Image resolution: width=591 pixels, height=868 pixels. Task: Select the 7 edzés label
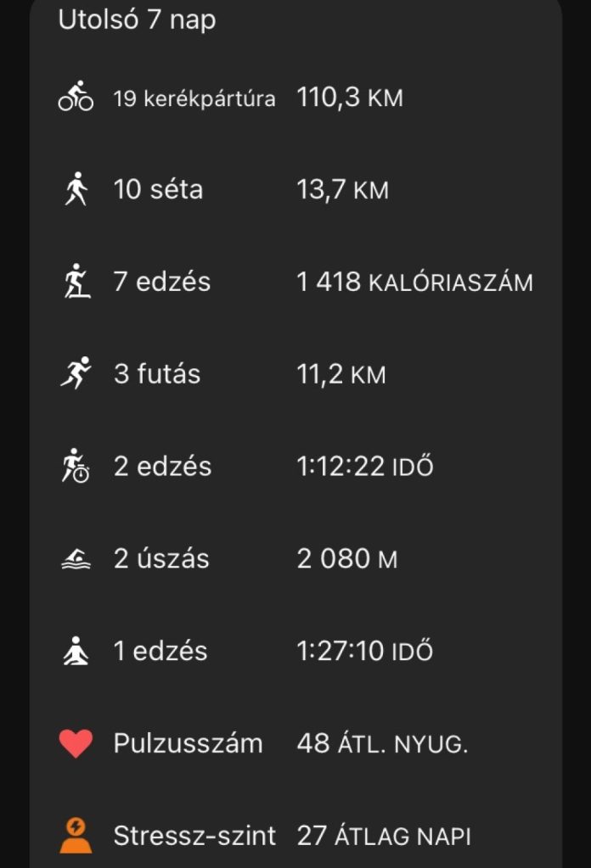162,282
